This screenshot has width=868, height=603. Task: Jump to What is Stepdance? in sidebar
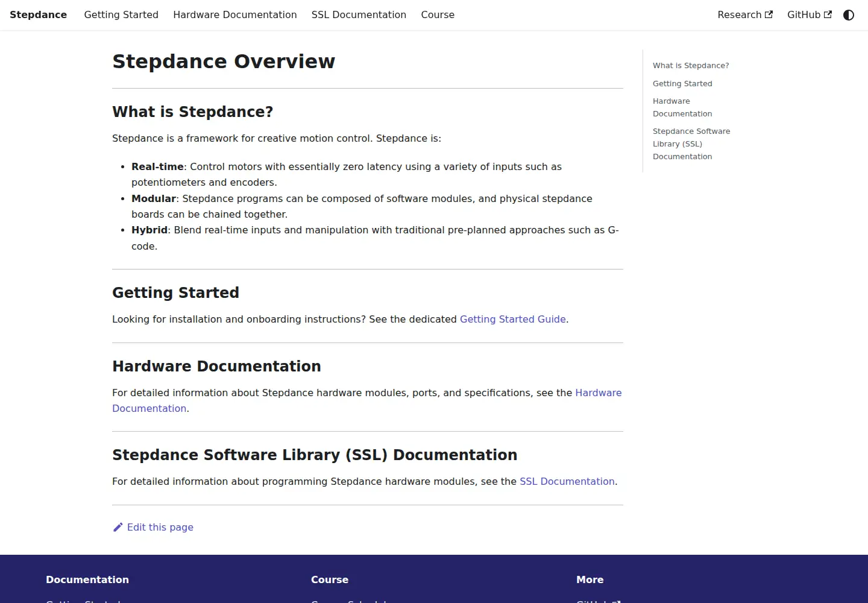[x=691, y=66]
